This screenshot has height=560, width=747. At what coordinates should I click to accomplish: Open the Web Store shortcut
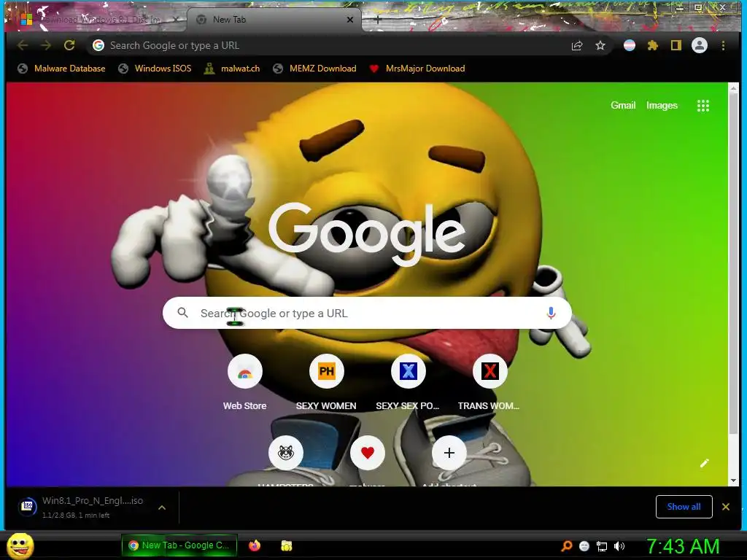[x=245, y=371]
